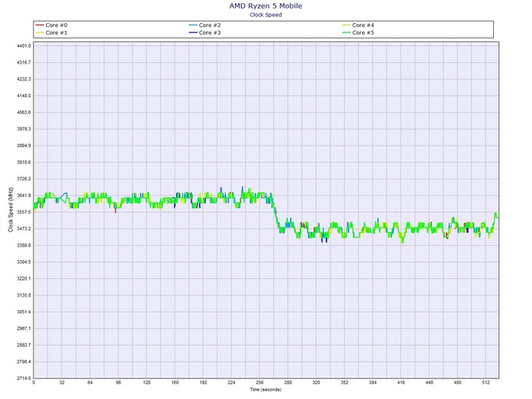Image resolution: width=532 pixels, height=399 pixels.
Task: Click the AMD Ryzen 5 Mobile chart title
Action: [x=266, y=6]
